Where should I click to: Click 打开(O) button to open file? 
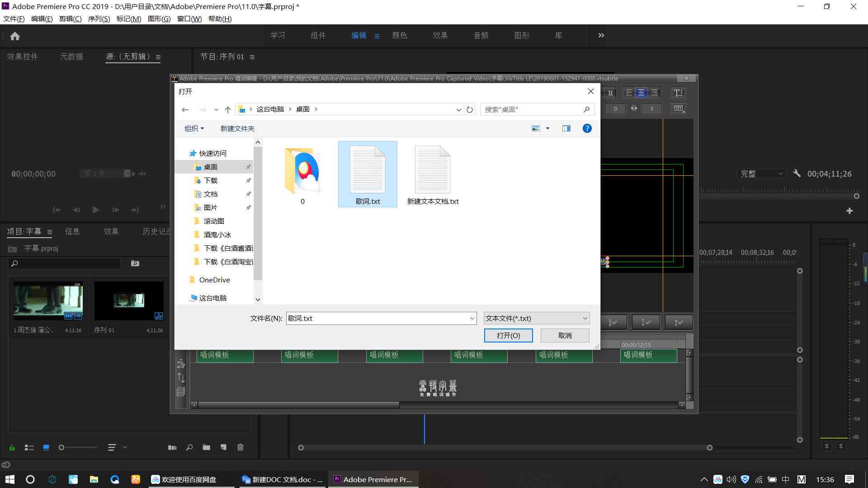508,335
